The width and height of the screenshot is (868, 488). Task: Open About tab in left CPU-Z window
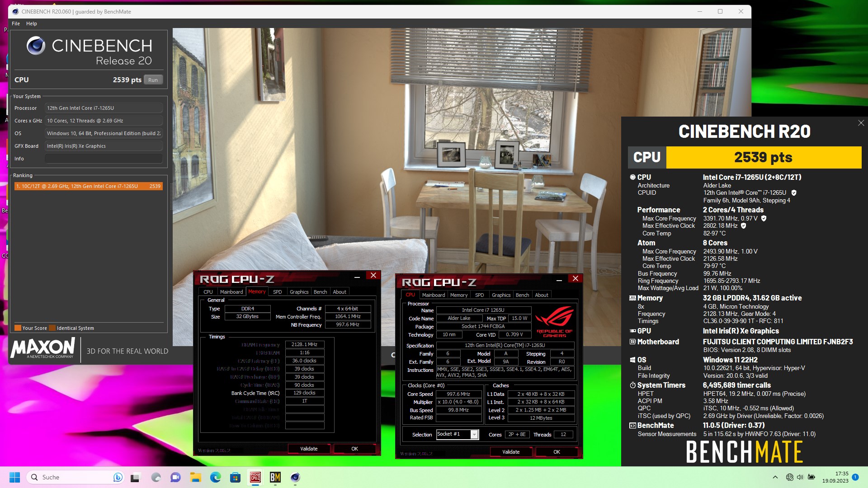(340, 292)
